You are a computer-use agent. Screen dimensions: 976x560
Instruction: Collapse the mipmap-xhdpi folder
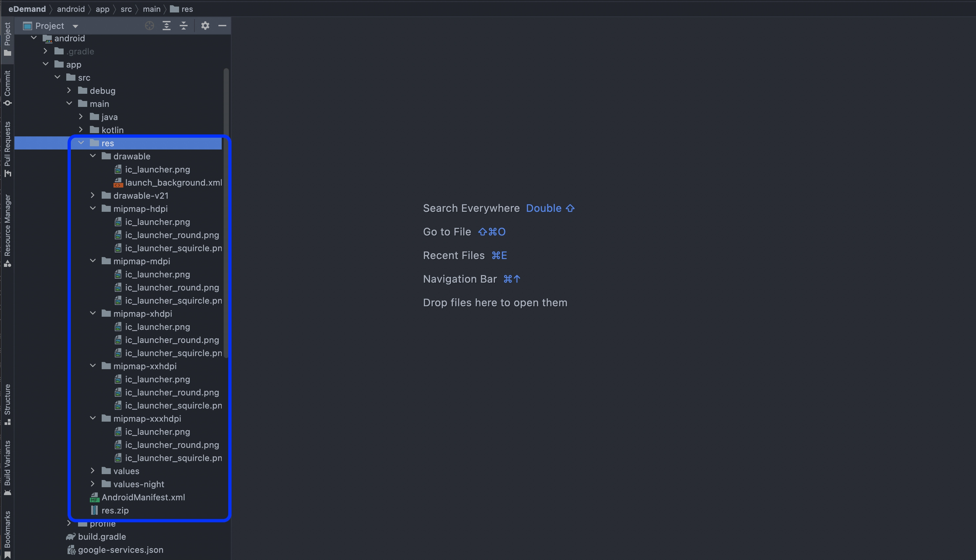[x=93, y=313]
